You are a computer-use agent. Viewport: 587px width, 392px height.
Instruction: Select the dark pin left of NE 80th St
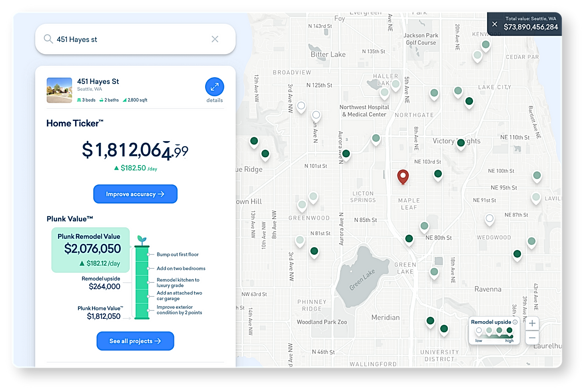409,240
